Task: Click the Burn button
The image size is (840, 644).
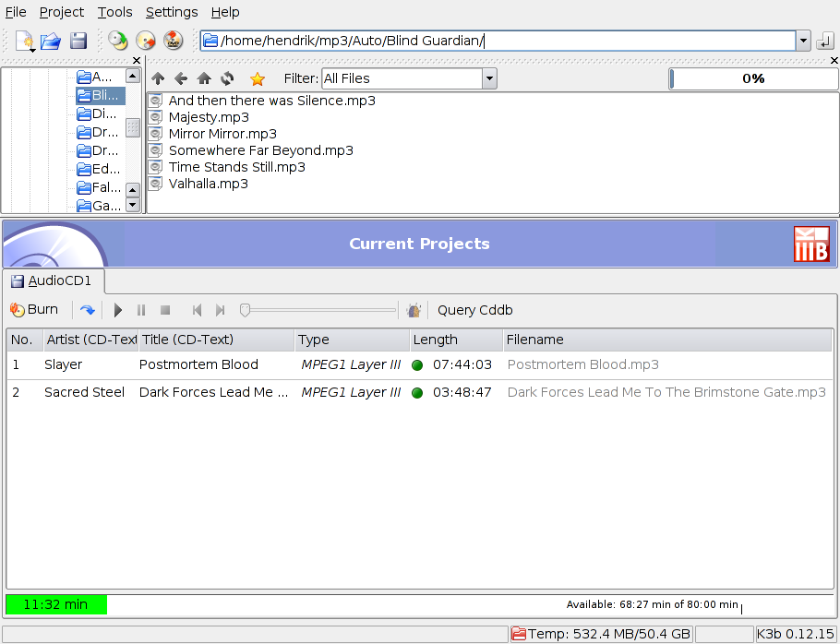Action: 34,310
